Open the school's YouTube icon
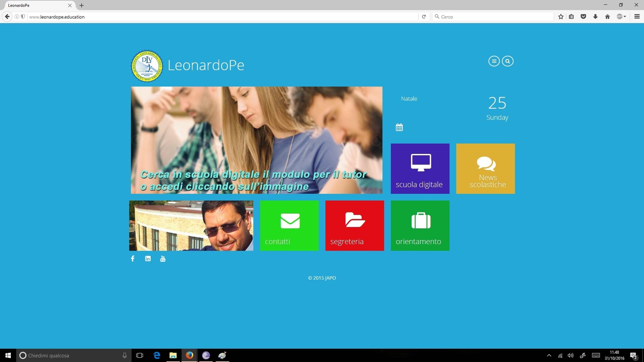Screen dimensions: 644x362 (x=163, y=259)
